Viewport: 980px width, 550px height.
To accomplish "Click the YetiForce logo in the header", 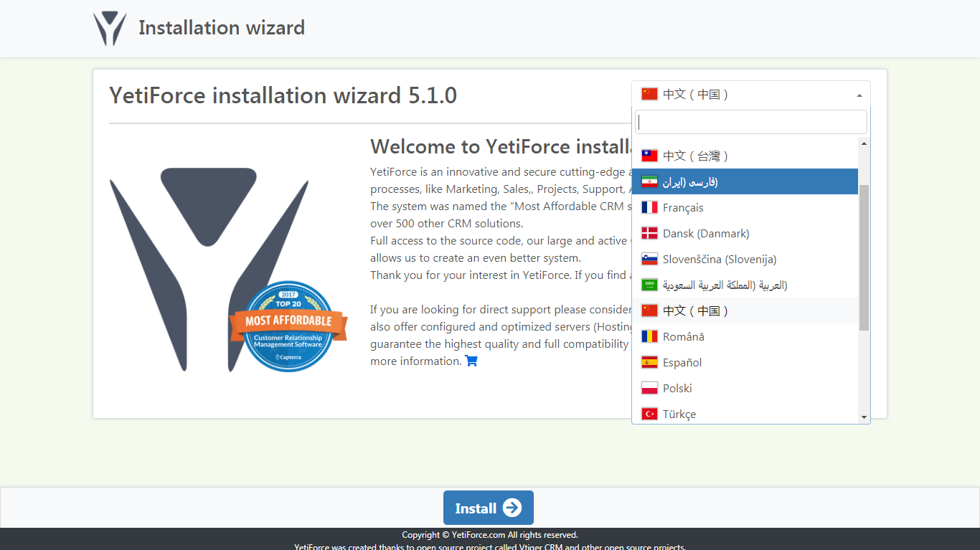I will (x=110, y=29).
